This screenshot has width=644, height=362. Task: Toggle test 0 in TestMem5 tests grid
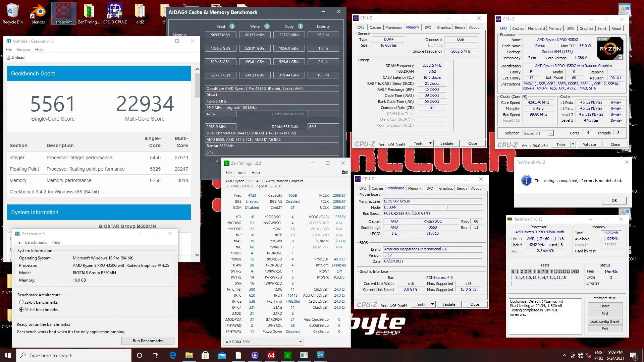tap(513, 271)
